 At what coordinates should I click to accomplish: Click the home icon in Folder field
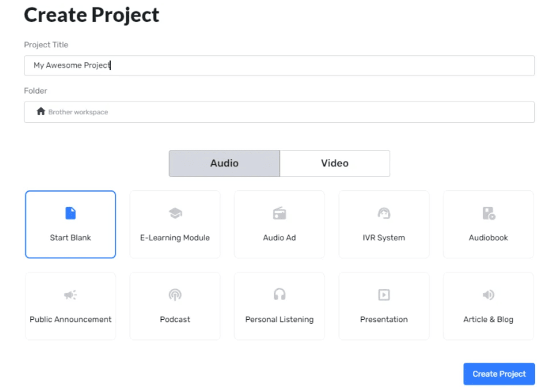(41, 111)
